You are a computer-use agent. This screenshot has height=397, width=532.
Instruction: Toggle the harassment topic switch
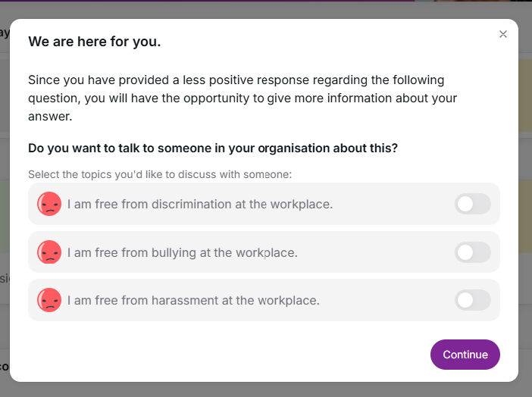click(473, 300)
